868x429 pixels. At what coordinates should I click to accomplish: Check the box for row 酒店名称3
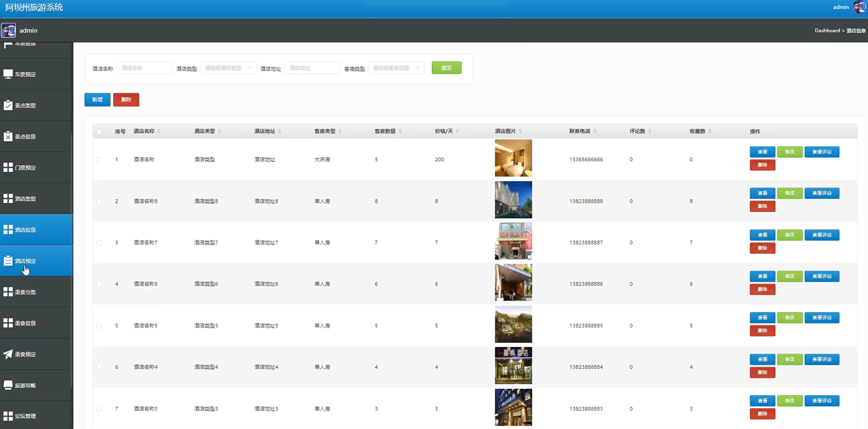pyautogui.click(x=99, y=409)
